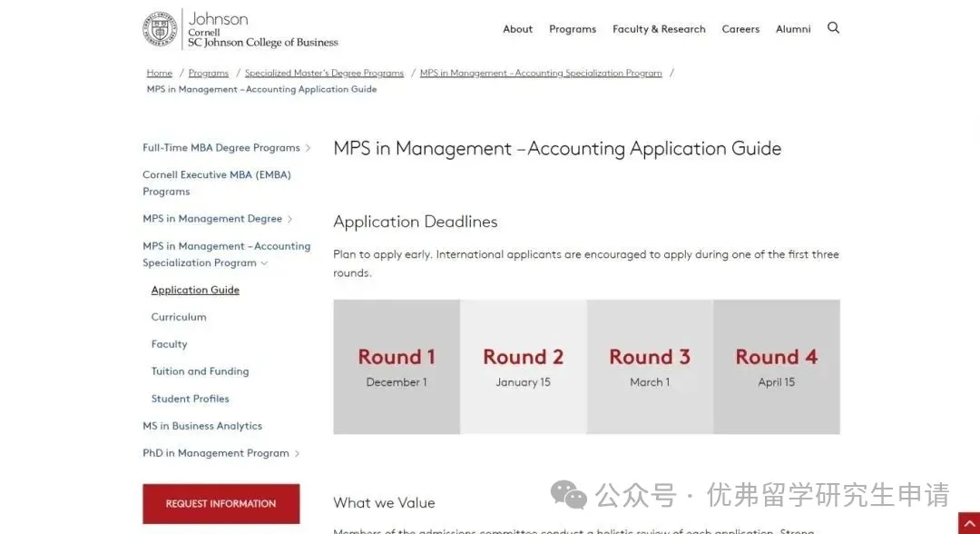Open PhD in Management Program link
Screen dimensions: 980x534
coord(216,452)
